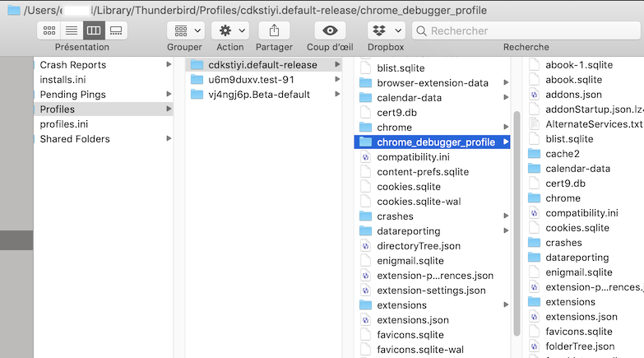Switch to icon view mode

(49, 30)
